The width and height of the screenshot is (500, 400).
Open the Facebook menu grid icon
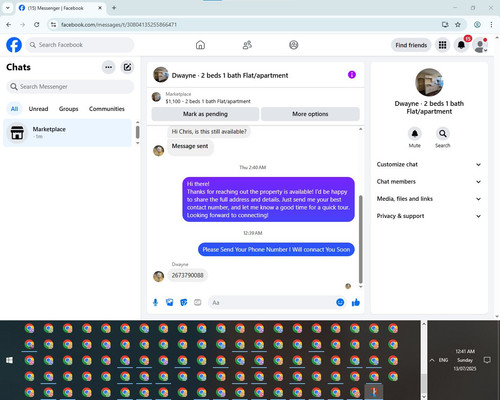tap(442, 45)
